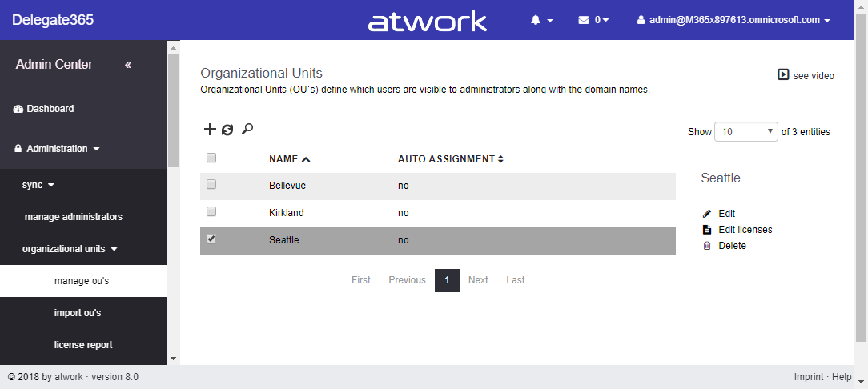Open the notifications bell in header
The width and height of the screenshot is (868, 389).
[x=536, y=20]
